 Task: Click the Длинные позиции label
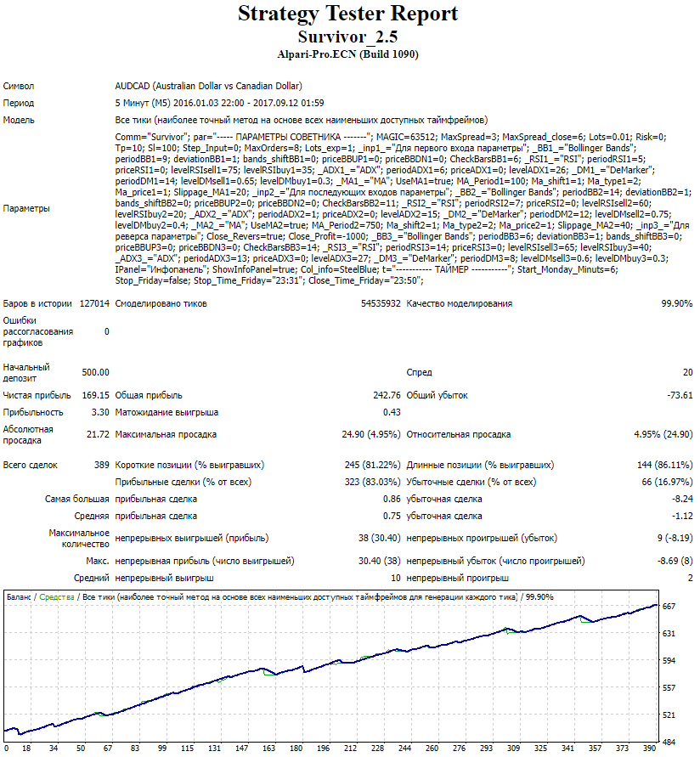[x=480, y=465]
